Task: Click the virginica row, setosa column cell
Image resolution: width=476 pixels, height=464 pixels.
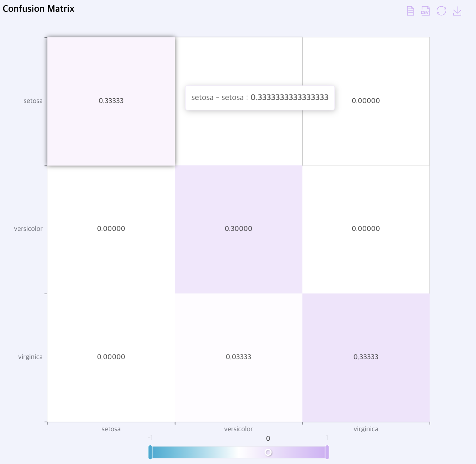Action: 111,357
